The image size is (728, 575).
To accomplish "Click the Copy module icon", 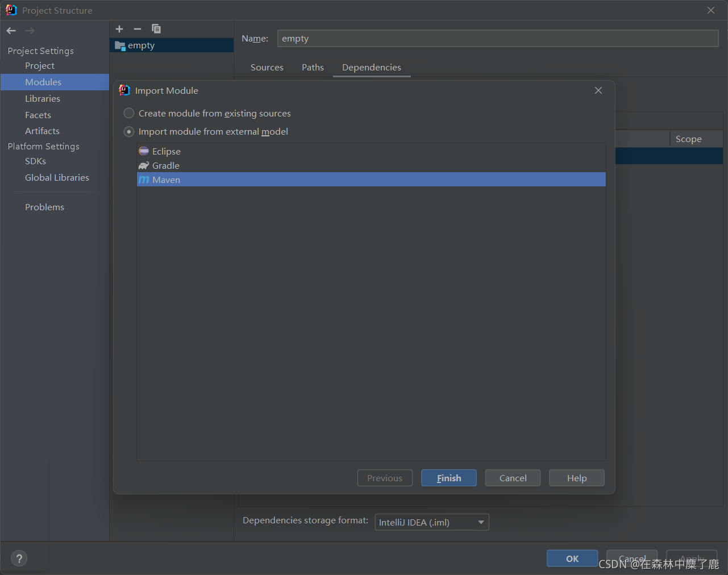I will (156, 29).
